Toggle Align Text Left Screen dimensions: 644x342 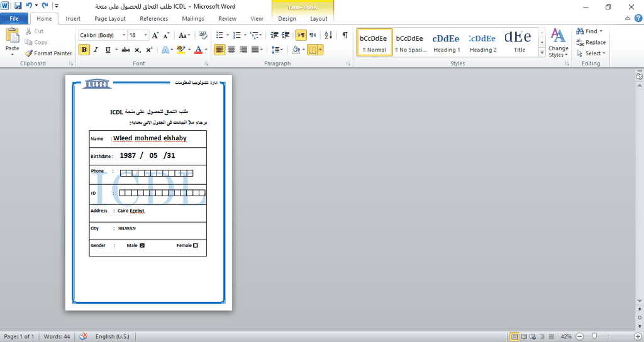219,50
